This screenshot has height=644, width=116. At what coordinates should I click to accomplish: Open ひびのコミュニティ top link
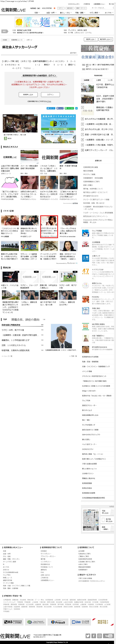tap(74, 4)
